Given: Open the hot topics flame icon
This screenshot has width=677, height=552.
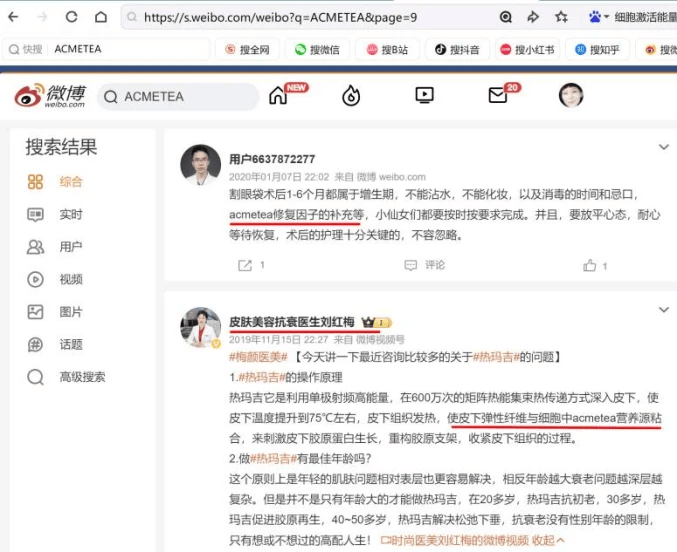Looking at the screenshot, I should tap(351, 95).
